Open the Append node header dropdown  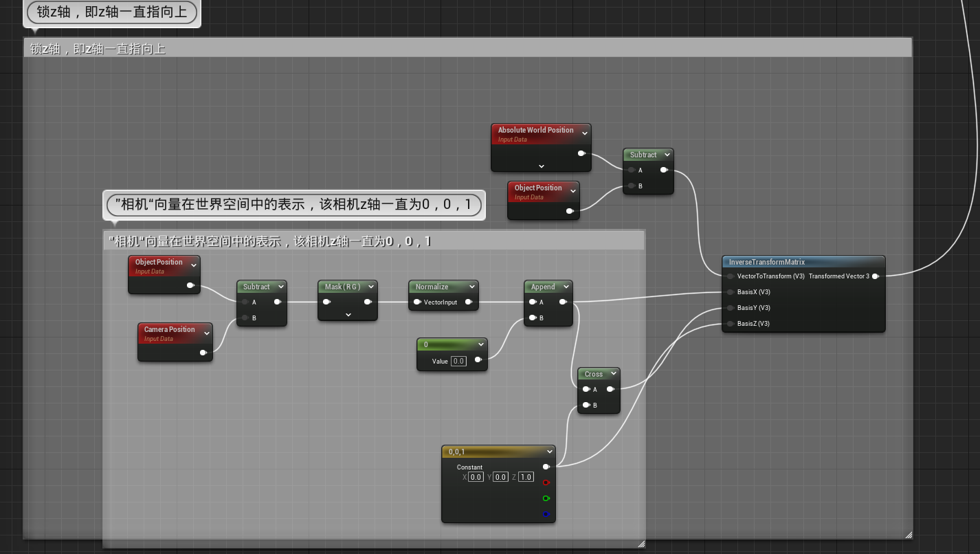pyautogui.click(x=566, y=287)
